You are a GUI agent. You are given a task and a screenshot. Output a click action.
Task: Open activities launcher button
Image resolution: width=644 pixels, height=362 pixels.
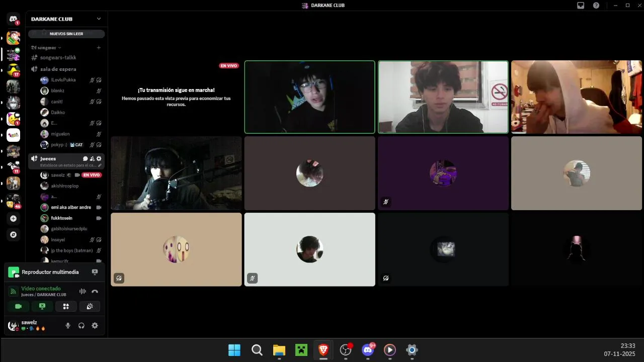point(66,306)
